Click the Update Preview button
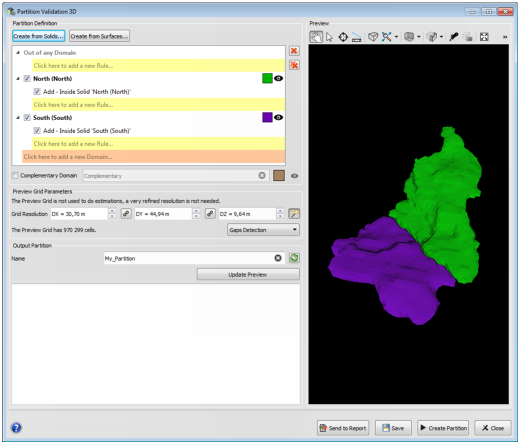The height and width of the screenshot is (444, 519). [x=248, y=275]
